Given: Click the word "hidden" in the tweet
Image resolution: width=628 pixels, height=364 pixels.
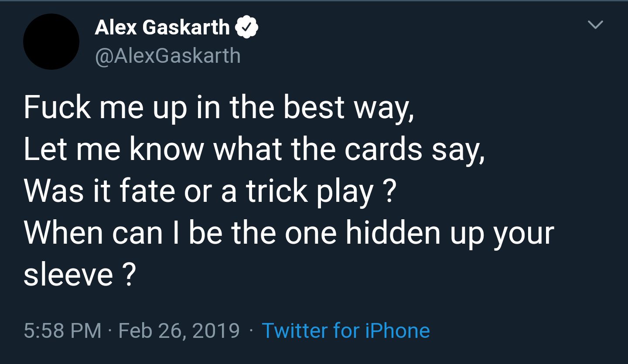Looking at the screenshot, I should (x=393, y=233).
